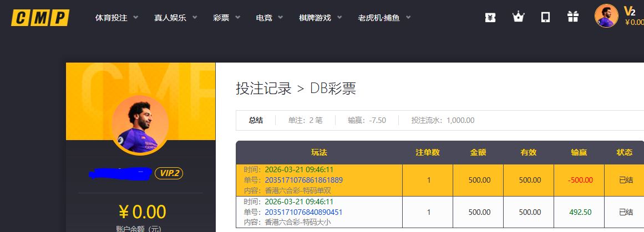The width and height of the screenshot is (644, 232).
Task: Open the 棋牌游戏 menu
Action: coord(320,18)
